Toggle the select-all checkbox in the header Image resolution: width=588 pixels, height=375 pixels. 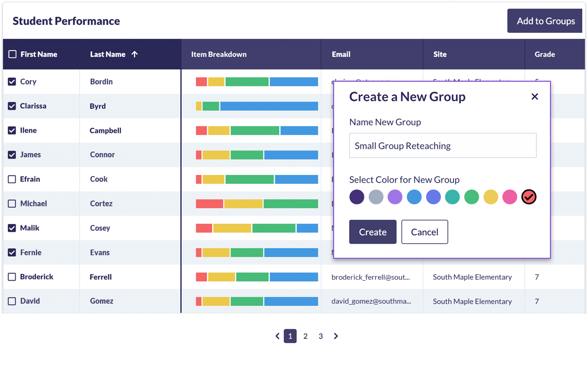pyautogui.click(x=11, y=54)
